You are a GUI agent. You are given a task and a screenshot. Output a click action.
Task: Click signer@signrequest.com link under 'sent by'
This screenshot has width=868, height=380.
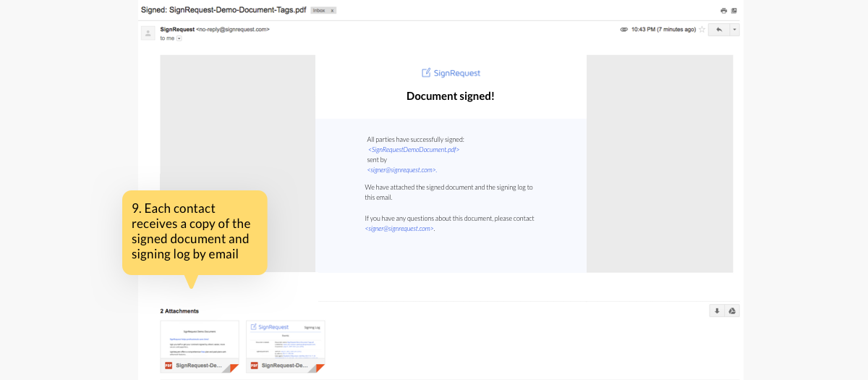(x=401, y=170)
